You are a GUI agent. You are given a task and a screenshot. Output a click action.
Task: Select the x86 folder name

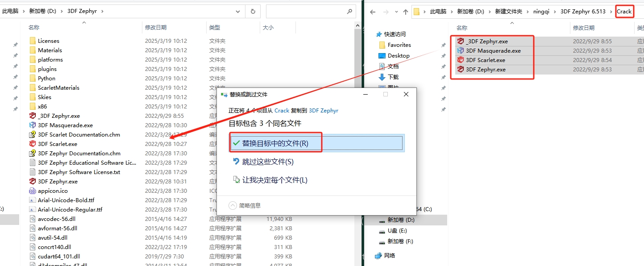pos(42,106)
